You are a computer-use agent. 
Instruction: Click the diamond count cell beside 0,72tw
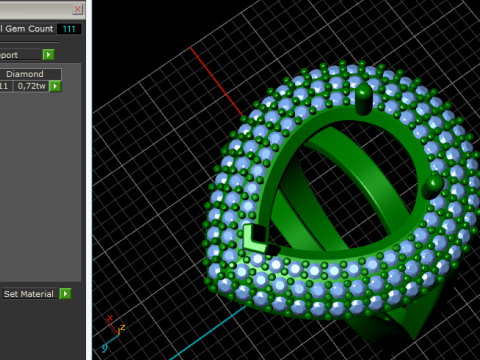[x=6, y=86]
